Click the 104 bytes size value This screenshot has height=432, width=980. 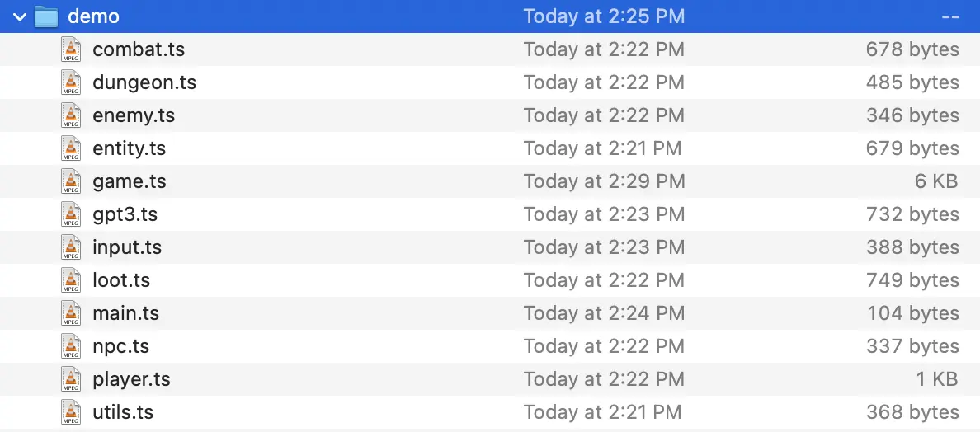click(913, 313)
